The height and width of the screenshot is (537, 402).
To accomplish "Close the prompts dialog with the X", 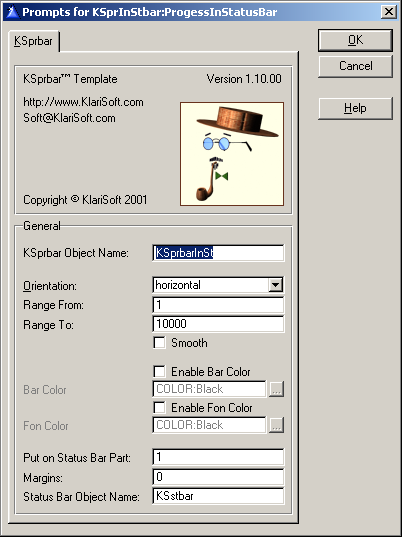I will click(389, 12).
